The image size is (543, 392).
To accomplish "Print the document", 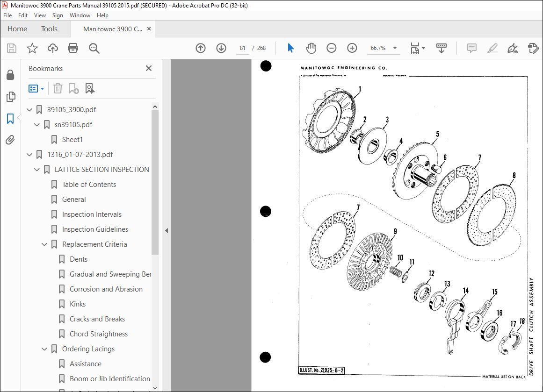I will click(x=73, y=48).
